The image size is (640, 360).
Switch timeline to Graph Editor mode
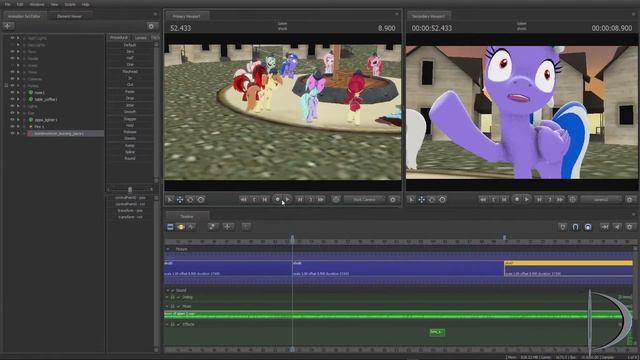tap(191, 227)
